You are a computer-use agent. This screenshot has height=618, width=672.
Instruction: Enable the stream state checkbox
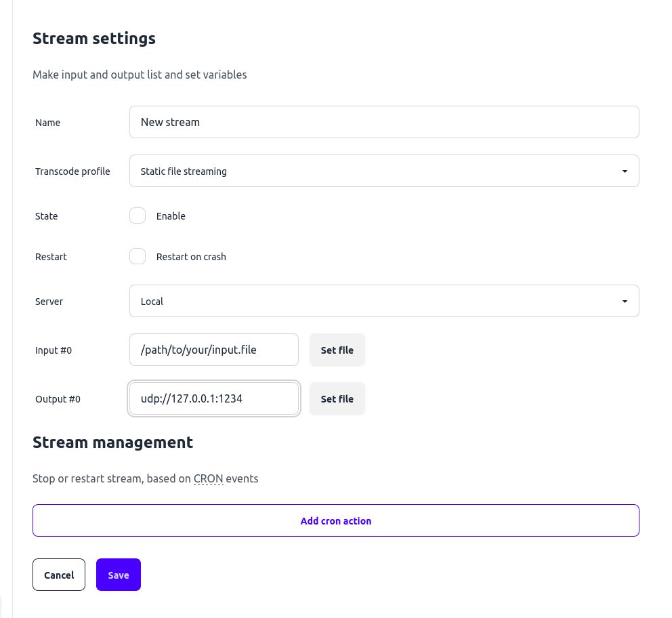[138, 215]
